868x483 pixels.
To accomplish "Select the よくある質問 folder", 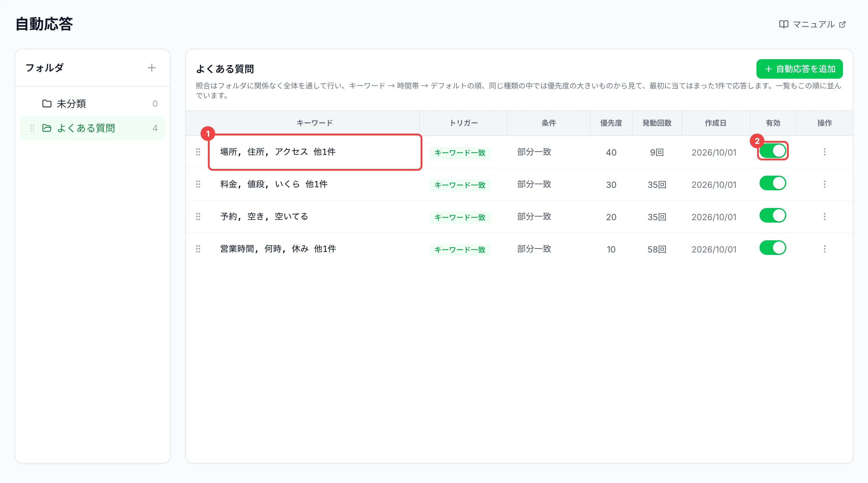I will click(x=93, y=128).
